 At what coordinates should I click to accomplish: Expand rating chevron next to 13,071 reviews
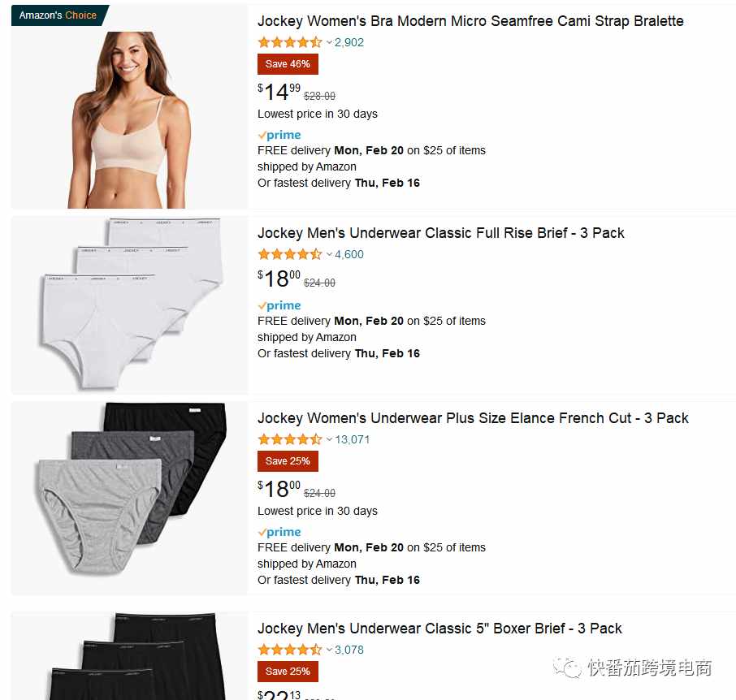(329, 440)
